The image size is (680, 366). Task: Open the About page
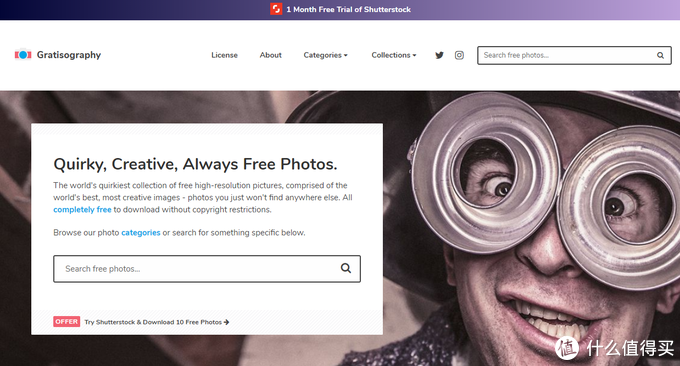tap(271, 55)
